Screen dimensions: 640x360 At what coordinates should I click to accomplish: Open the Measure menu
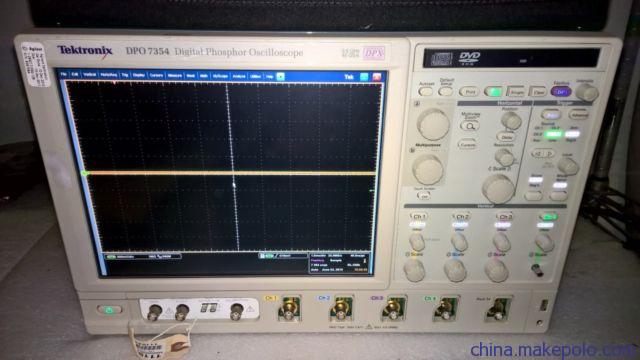175,76
